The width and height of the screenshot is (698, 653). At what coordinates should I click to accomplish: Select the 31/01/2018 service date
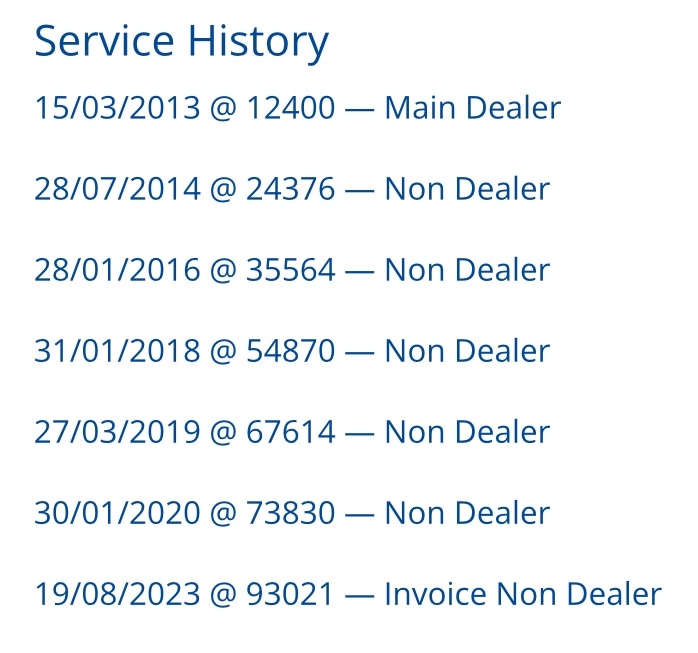[117, 351]
